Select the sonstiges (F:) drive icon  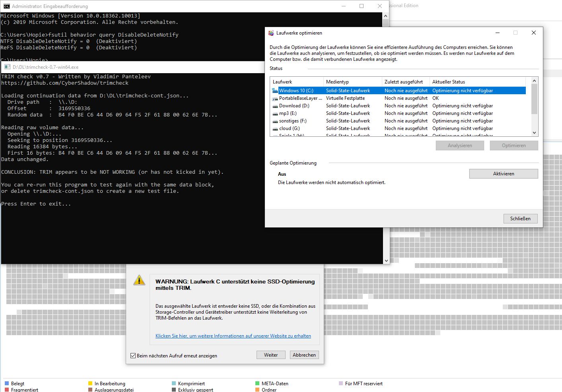point(275,121)
